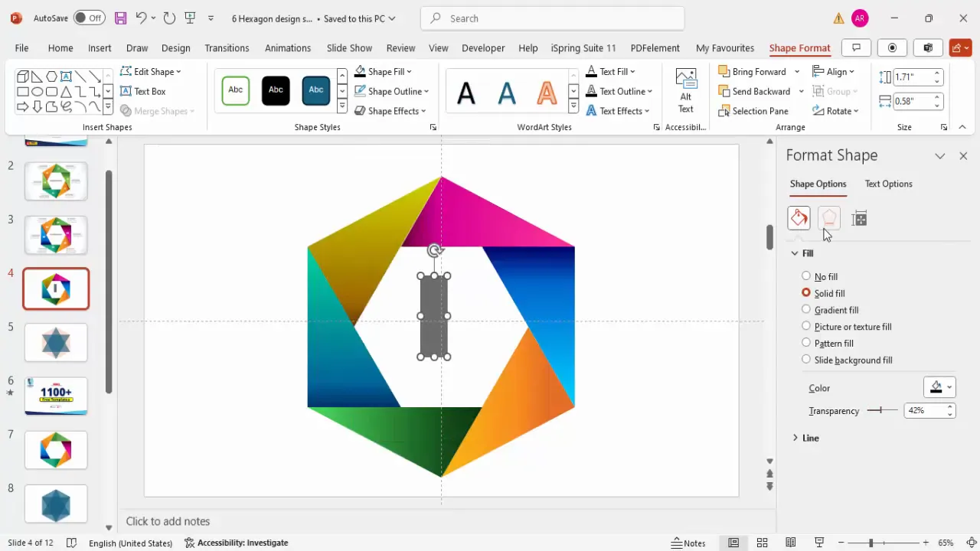The image size is (980, 551).
Task: Open Format Shape pane options chevron
Action: coord(939,155)
